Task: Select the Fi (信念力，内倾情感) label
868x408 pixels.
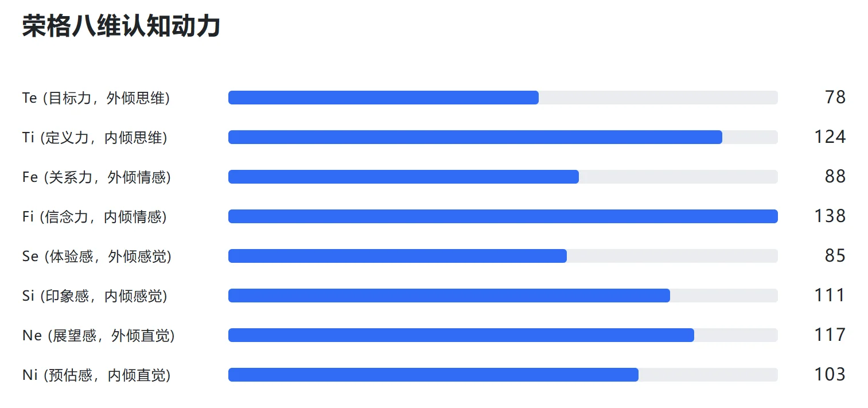Action: [x=95, y=217]
